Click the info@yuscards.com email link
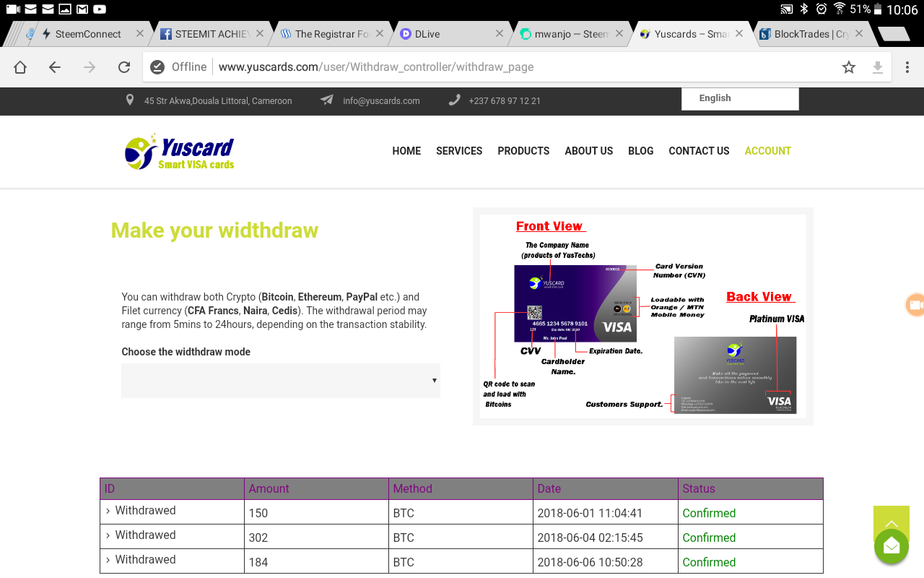Image resolution: width=924 pixels, height=578 pixels. (x=381, y=101)
